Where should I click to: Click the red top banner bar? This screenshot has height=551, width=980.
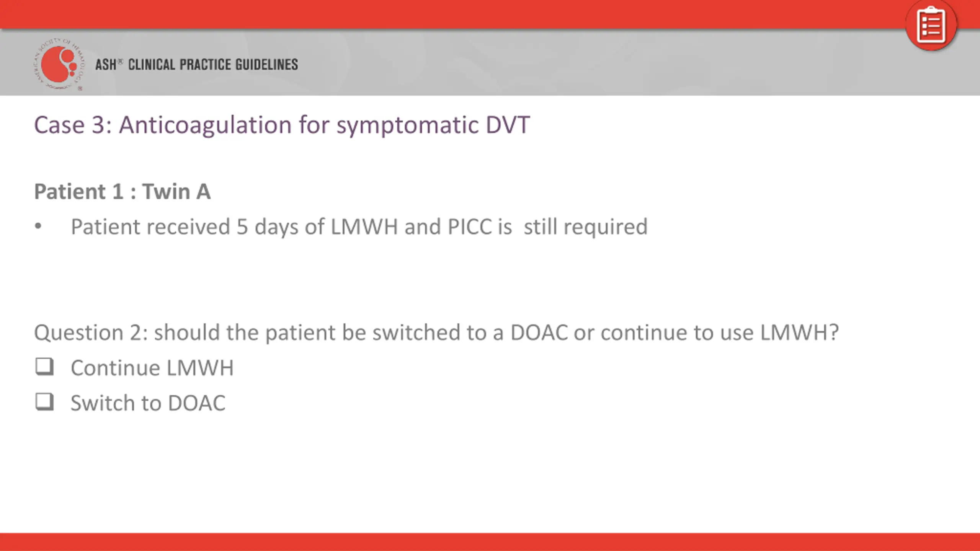point(452,14)
